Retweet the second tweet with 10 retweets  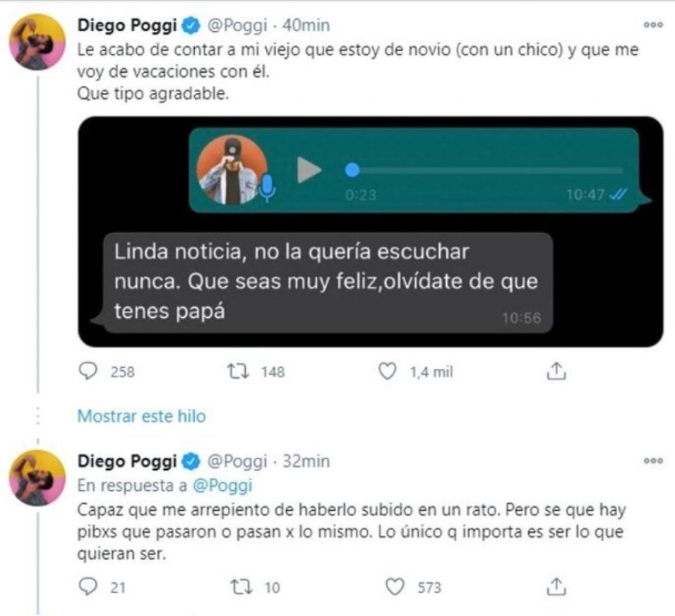241,587
